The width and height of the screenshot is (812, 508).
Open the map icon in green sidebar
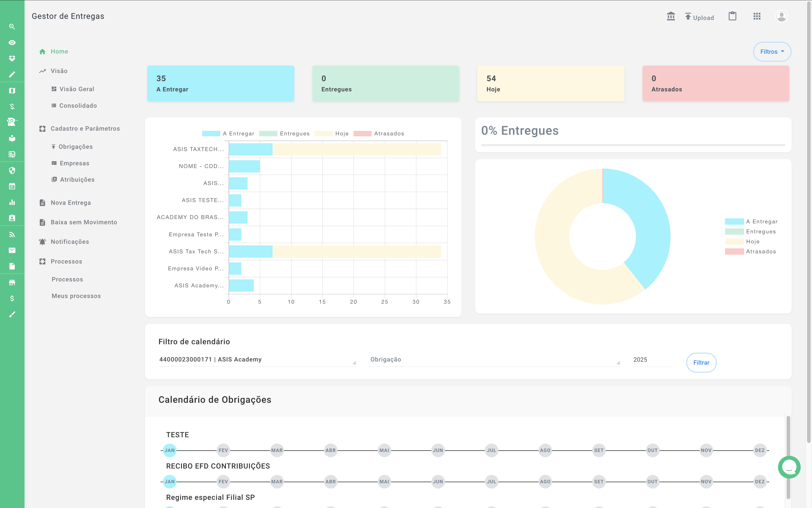[x=12, y=91]
